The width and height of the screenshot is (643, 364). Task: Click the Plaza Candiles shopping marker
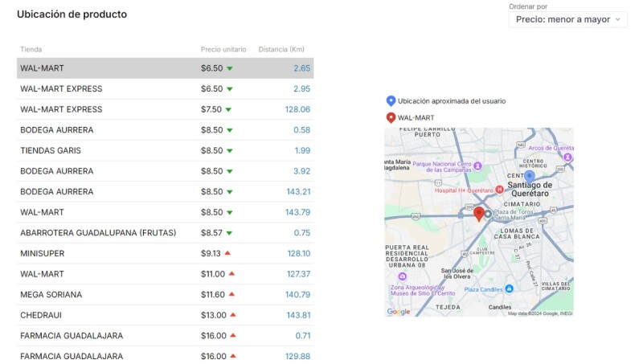pyautogui.click(x=509, y=288)
